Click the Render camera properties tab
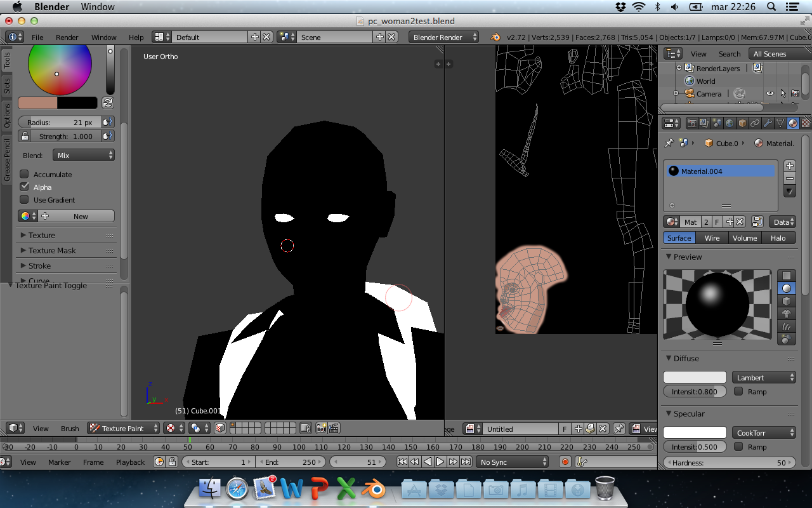Image resolution: width=812 pixels, height=508 pixels. click(x=692, y=123)
